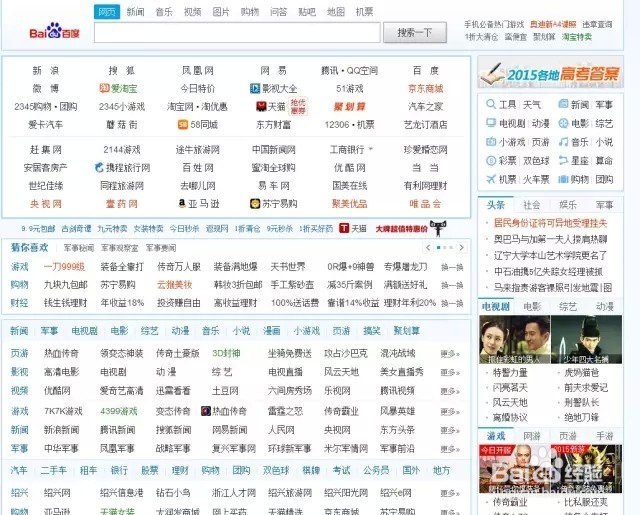Image resolution: width=640 pixels, height=515 pixels.
Task: Switch to the 新闻 search tab
Action: 136,12
